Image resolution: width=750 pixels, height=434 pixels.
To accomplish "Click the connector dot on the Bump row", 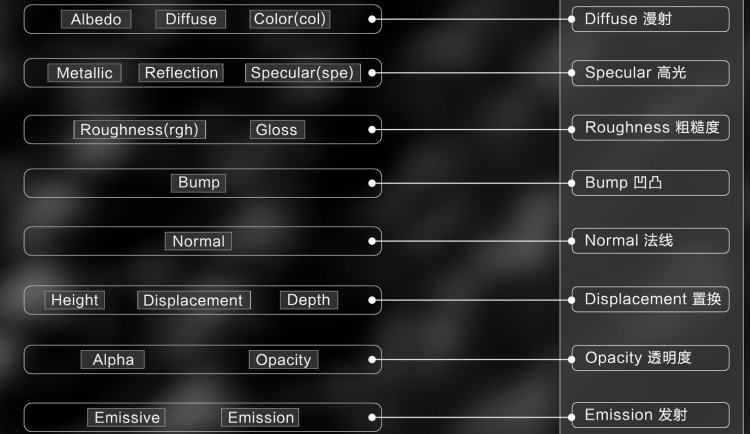I will (372, 183).
